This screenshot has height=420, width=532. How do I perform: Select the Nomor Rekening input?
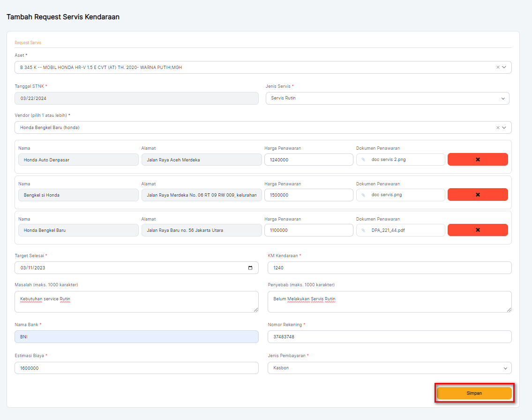point(389,337)
